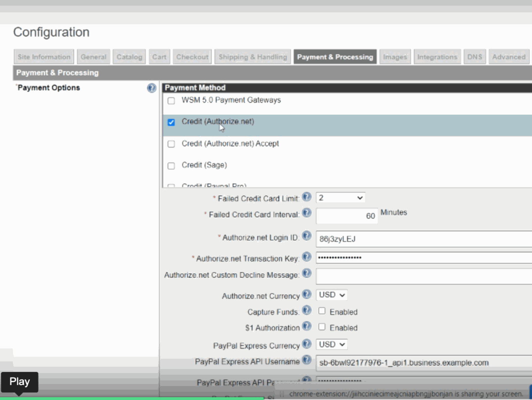Open the DNS tab

click(x=475, y=57)
